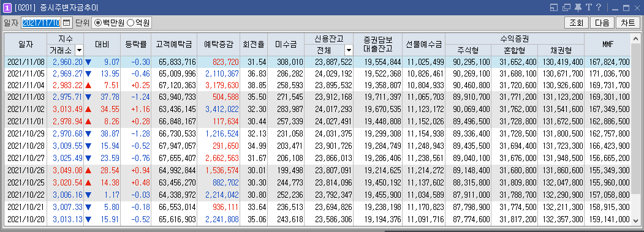Click the 미수금 column header
Screen dimensions: 644x232
(x=286, y=44)
